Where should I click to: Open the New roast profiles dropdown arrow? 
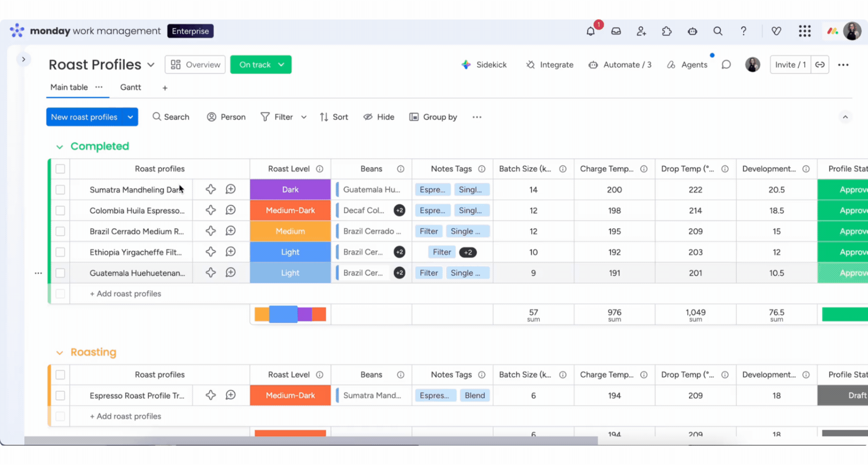(x=130, y=117)
